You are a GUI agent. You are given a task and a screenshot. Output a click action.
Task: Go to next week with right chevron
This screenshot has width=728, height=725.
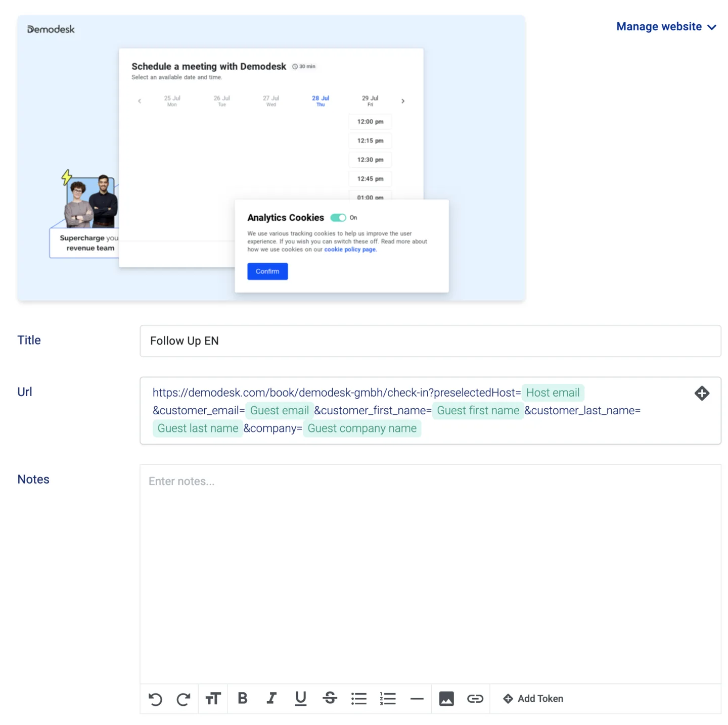(x=403, y=101)
